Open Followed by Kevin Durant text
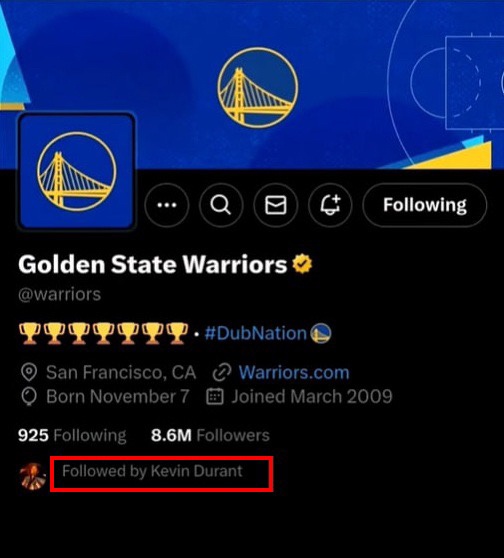This screenshot has width=504, height=558. [x=152, y=471]
